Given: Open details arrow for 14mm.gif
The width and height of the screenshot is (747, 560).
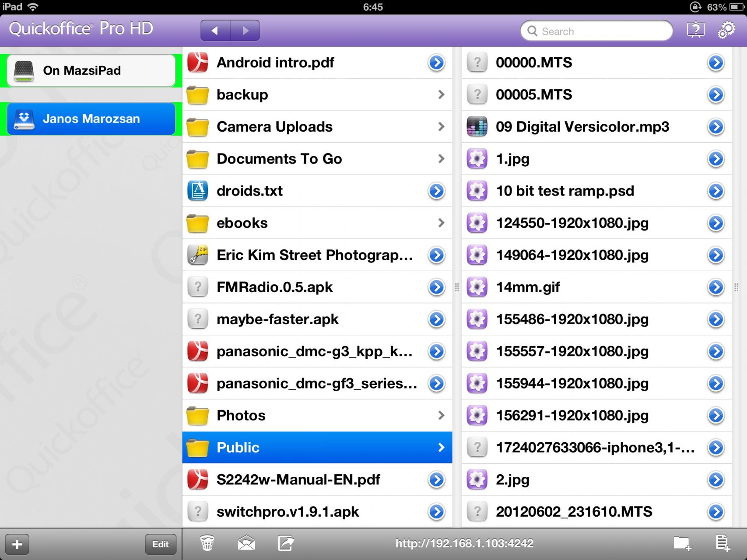Looking at the screenshot, I should point(716,287).
